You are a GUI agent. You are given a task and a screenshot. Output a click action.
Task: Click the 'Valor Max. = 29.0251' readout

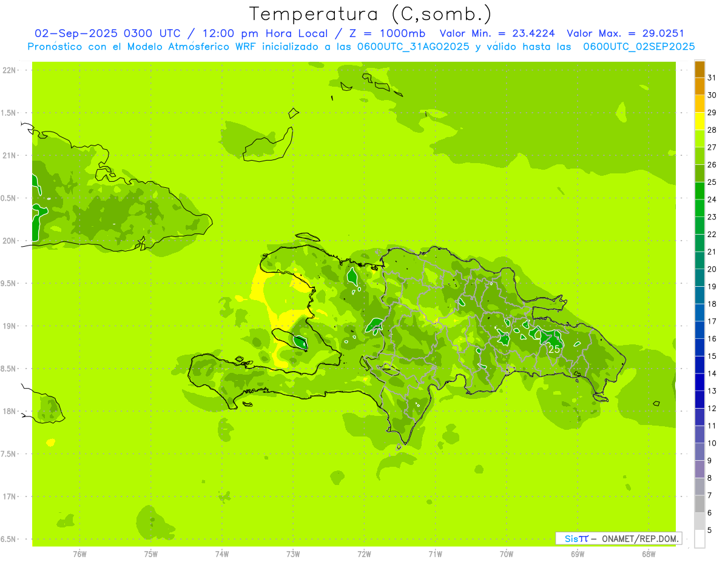[625, 33]
